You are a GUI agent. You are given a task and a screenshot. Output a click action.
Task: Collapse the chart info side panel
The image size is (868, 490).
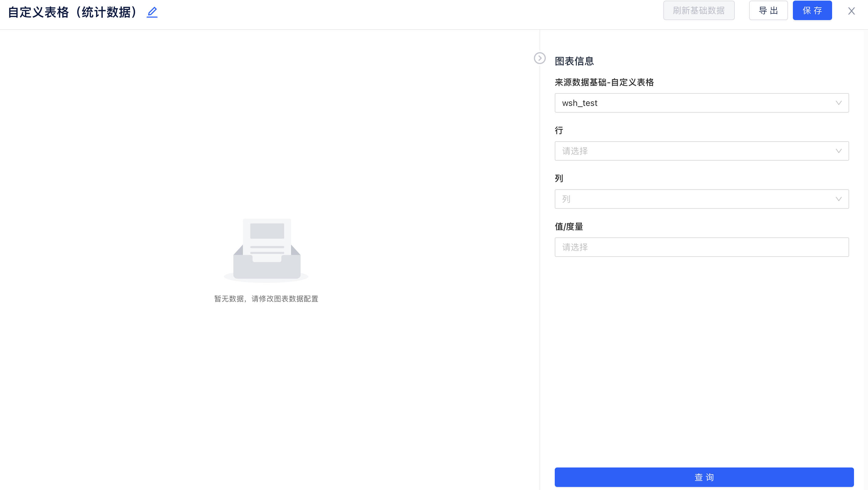[x=540, y=58]
